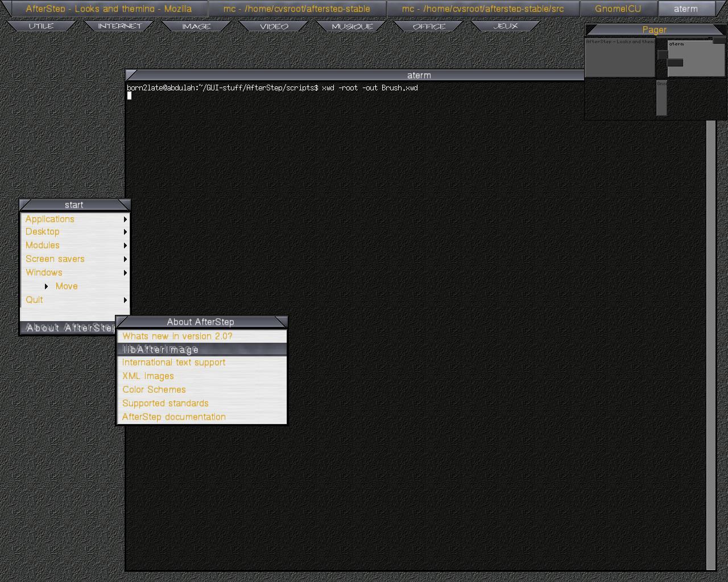Open the MUSIQUE launcher category

[x=351, y=26]
